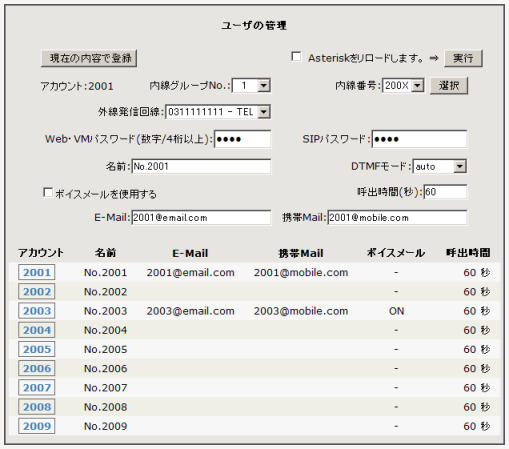Viewport: 509px width, 449px height.
Task: Open account 2005 from the table
Action: pyautogui.click(x=37, y=349)
